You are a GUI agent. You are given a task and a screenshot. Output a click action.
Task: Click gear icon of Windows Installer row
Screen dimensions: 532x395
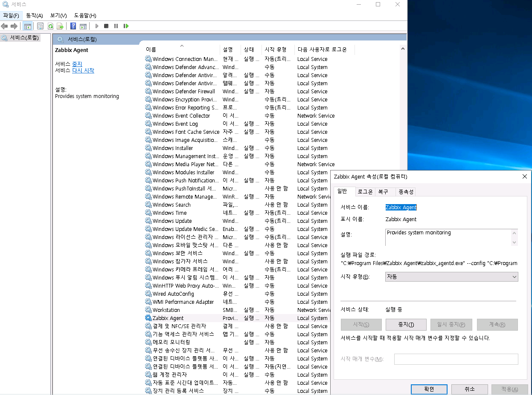point(148,148)
